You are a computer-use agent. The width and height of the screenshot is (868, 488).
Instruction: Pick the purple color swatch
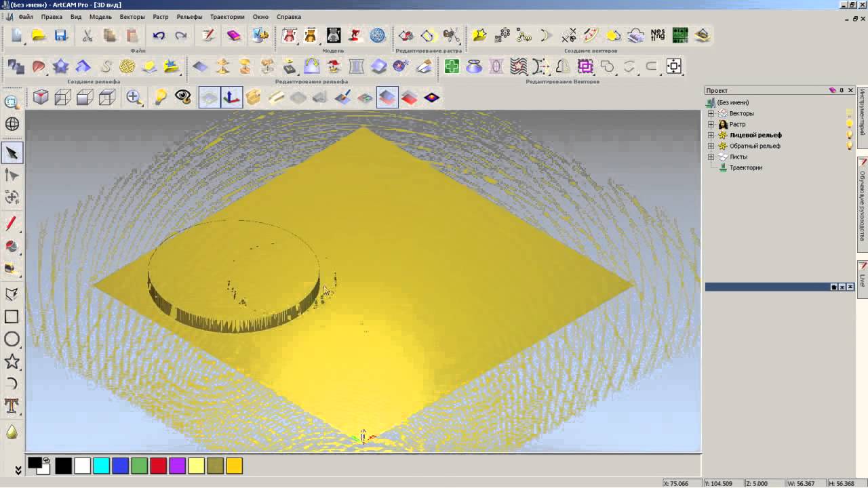coord(177,466)
